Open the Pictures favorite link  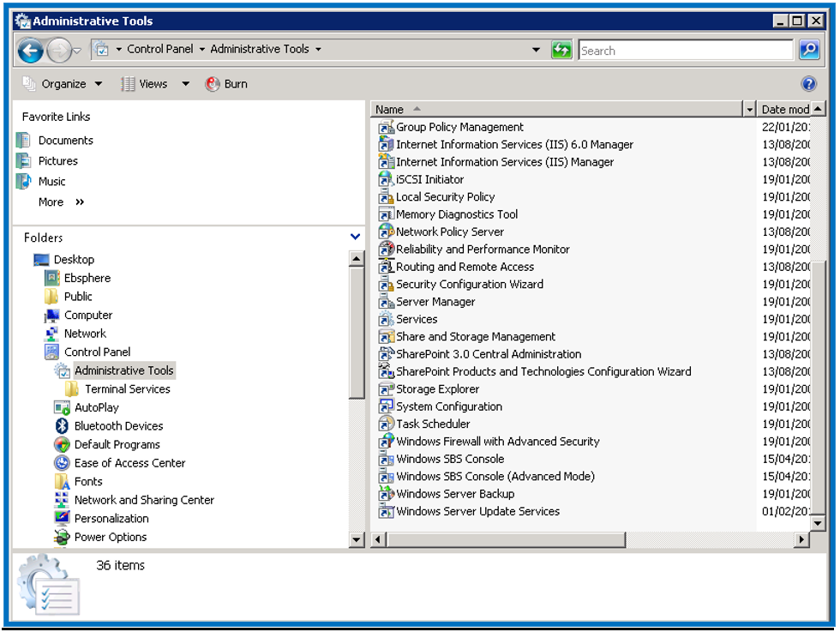pos(58,161)
